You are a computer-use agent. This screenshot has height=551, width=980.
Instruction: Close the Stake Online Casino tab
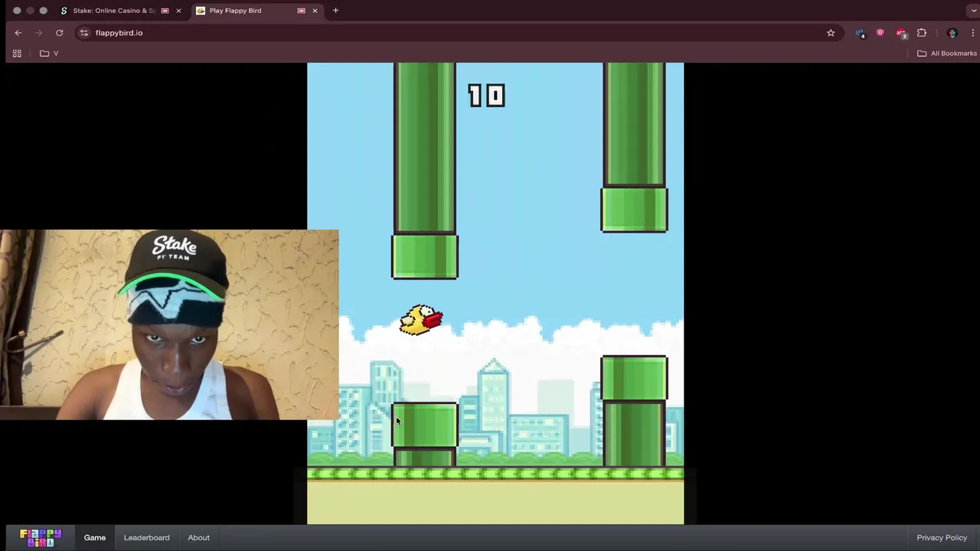click(178, 11)
